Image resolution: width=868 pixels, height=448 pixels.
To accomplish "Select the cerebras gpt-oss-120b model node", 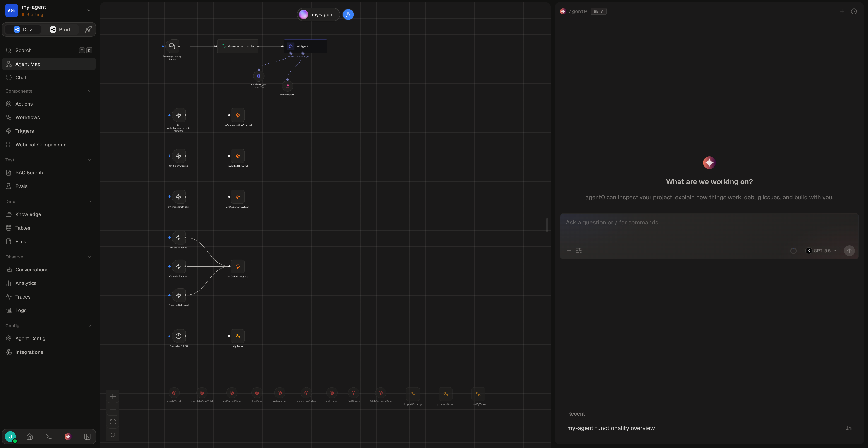I will [x=259, y=76].
